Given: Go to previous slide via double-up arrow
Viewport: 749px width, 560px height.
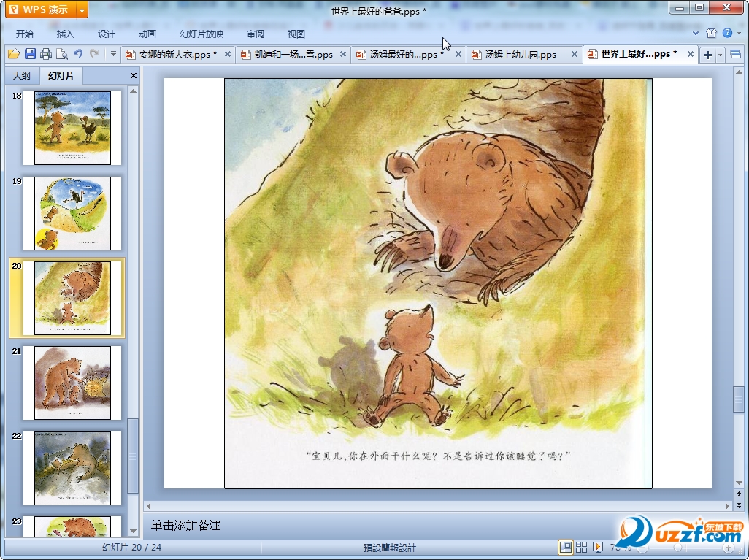Looking at the screenshot, I should 739,494.
